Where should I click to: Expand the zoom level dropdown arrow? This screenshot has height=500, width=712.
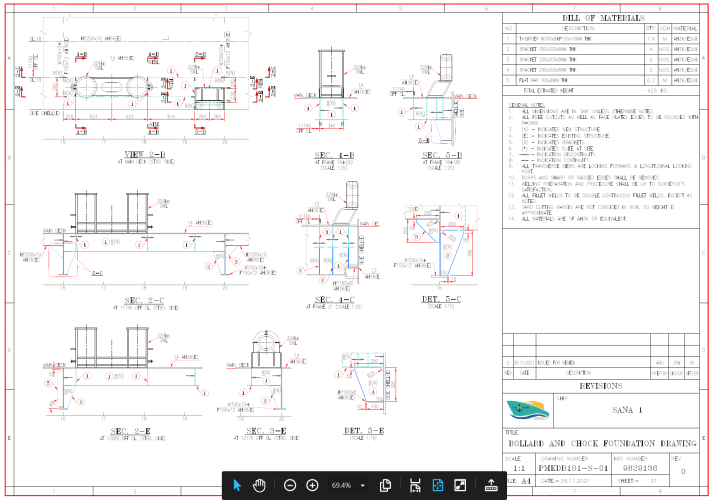(363, 485)
